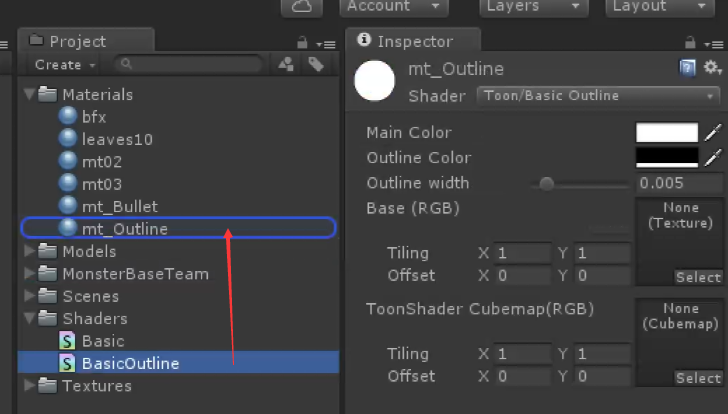This screenshot has width=728, height=414.
Task: Toggle the Project panel lock icon
Action: 302,43
